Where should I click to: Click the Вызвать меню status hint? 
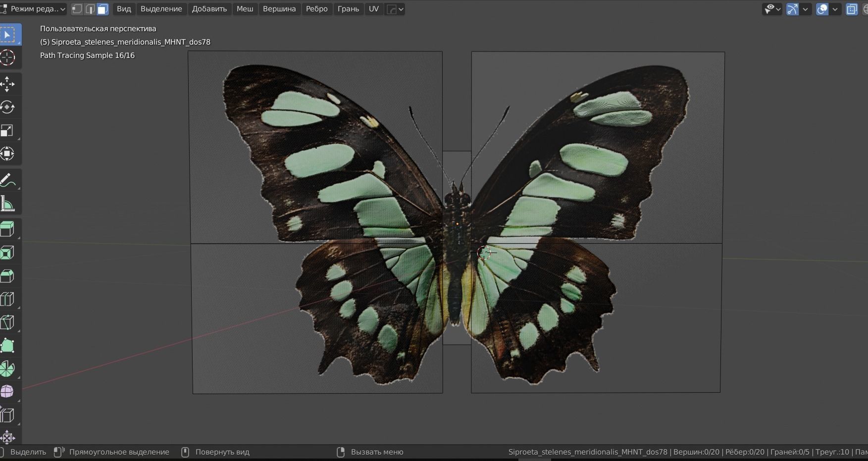tap(377, 452)
